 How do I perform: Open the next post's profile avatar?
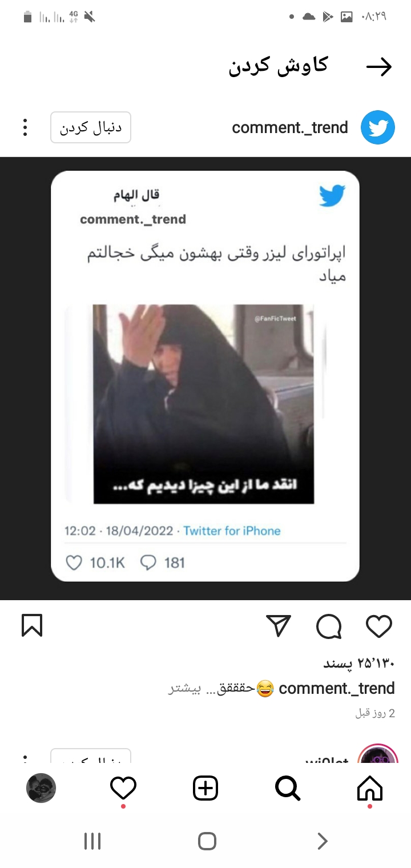[378, 755]
